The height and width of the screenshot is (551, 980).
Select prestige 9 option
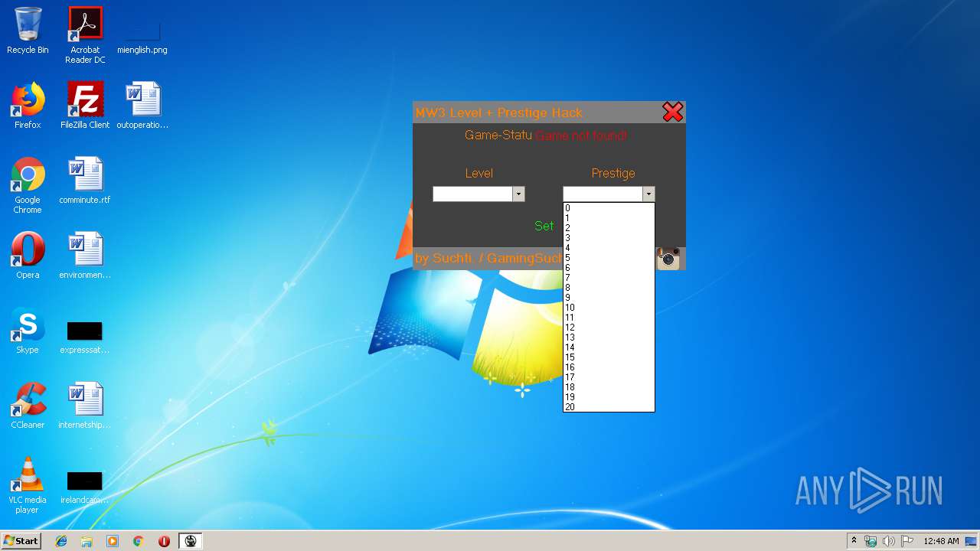pyautogui.click(x=609, y=298)
